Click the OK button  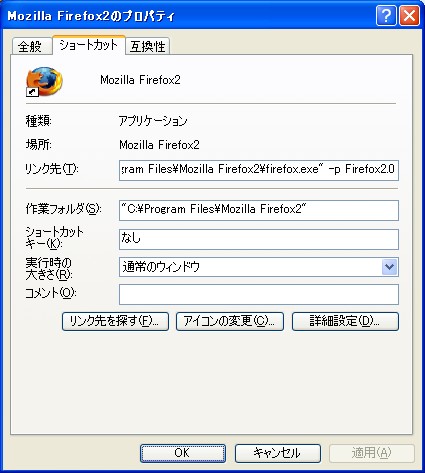pos(183,453)
